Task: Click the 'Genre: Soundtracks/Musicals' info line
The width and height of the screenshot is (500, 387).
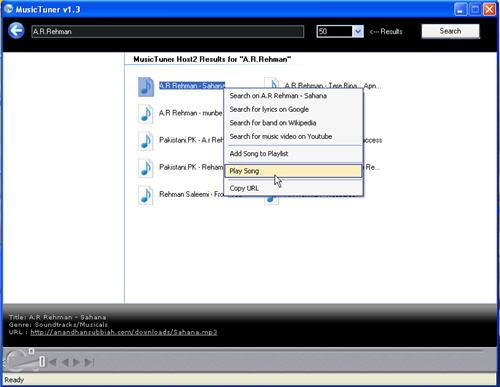Action: [x=58, y=324]
